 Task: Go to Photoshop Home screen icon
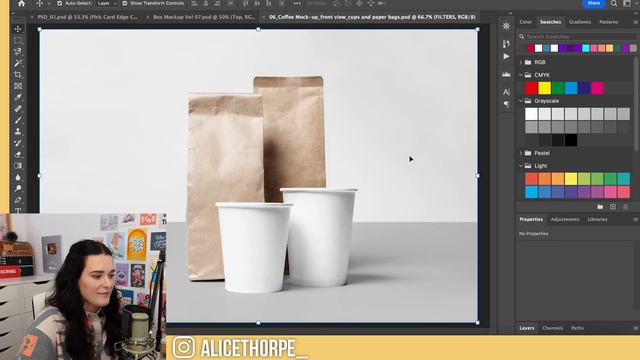[21, 3]
